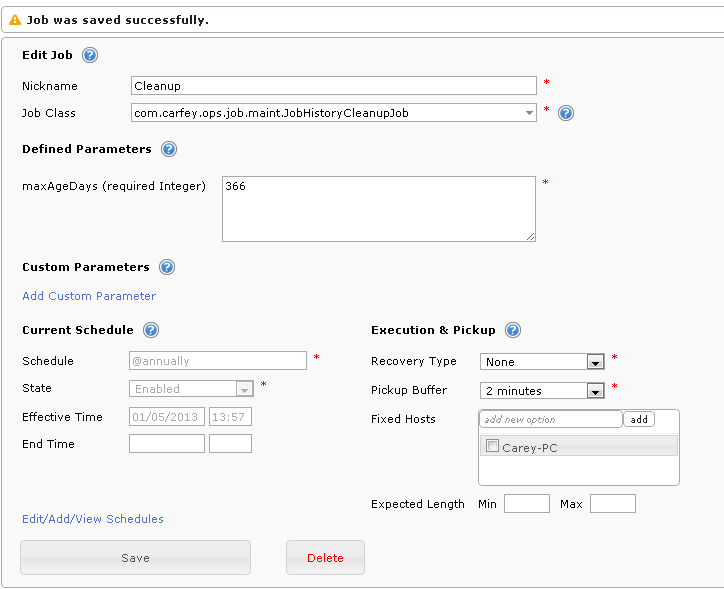Focus the Nickname text field

pos(334,86)
